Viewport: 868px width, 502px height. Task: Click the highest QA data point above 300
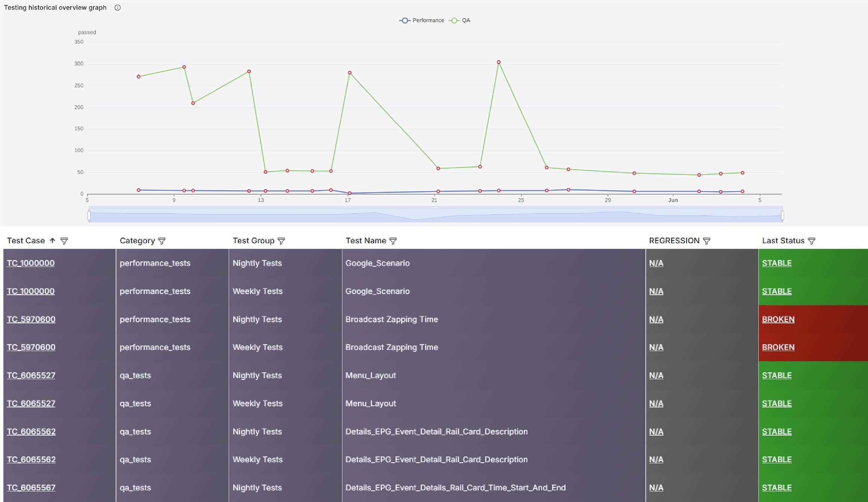[499, 62]
